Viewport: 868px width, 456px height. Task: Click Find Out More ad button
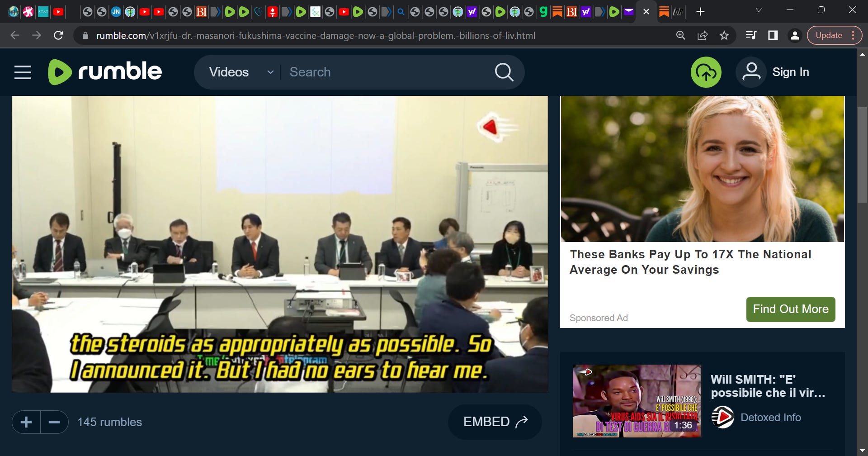[x=790, y=309]
